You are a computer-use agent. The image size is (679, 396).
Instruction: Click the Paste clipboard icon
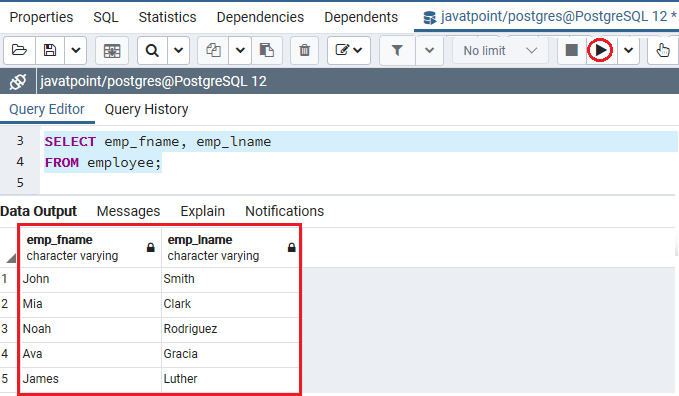point(267,51)
